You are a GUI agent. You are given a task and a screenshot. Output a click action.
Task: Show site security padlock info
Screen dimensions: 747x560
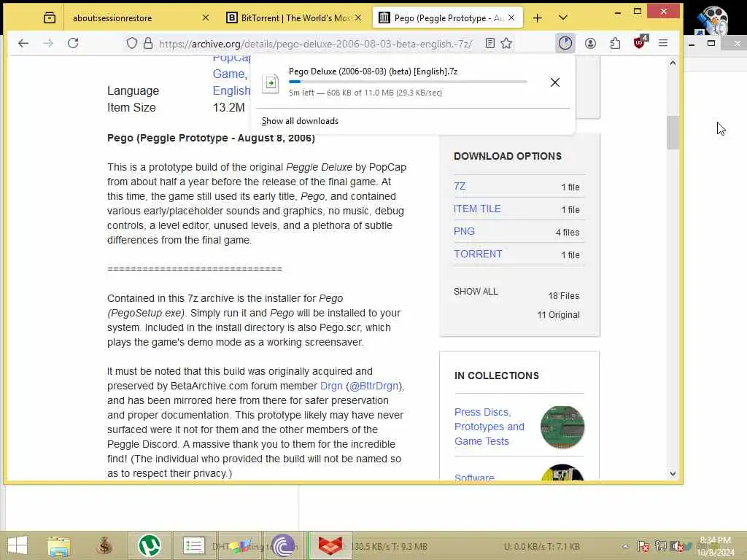coord(148,43)
